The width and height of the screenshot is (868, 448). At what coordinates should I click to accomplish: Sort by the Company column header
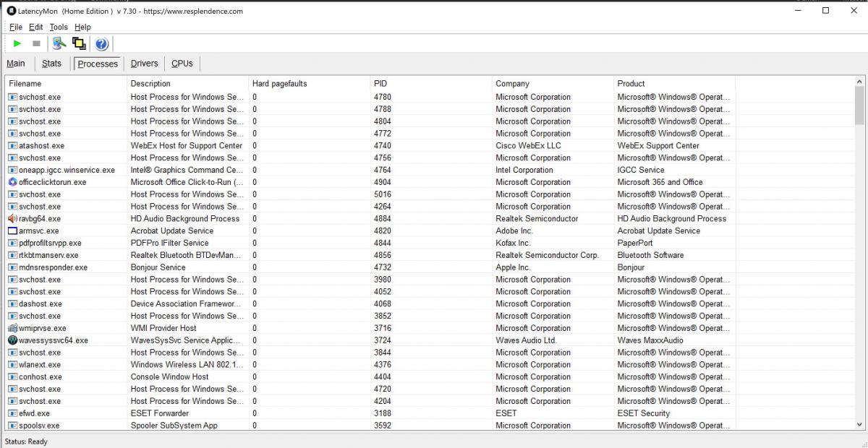coord(553,84)
